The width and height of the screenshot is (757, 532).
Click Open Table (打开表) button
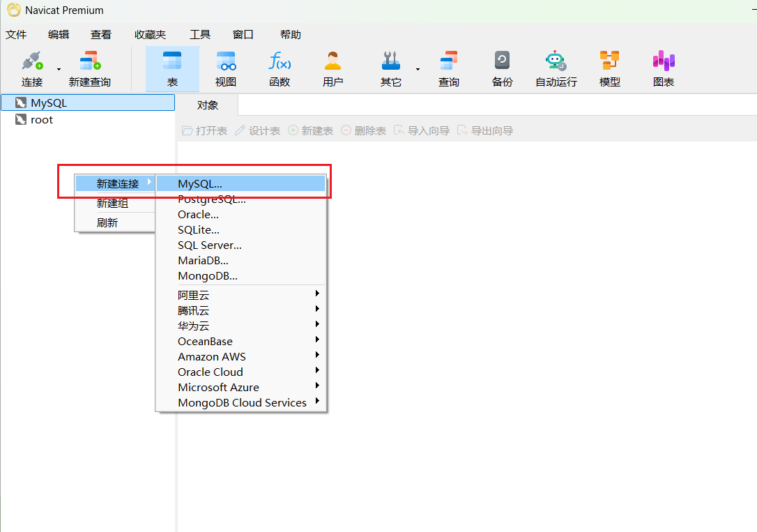(x=204, y=131)
